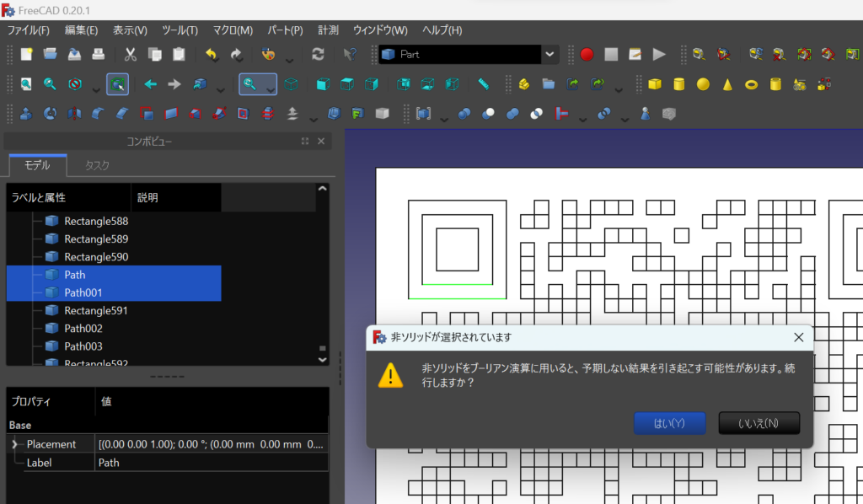Redo the last undone action
Image resolution: width=863 pixels, height=504 pixels.
[236, 55]
